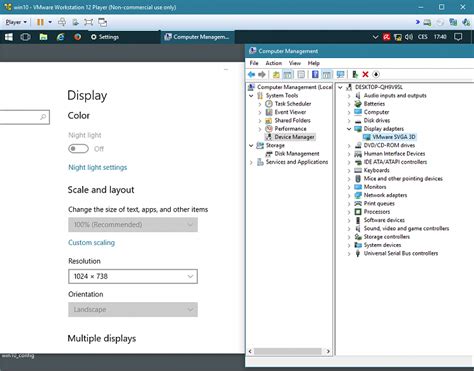Image resolution: width=474 pixels, height=371 pixels.
Task: Open the Windows Start button in guest taskbar
Action: pyautogui.click(x=9, y=37)
